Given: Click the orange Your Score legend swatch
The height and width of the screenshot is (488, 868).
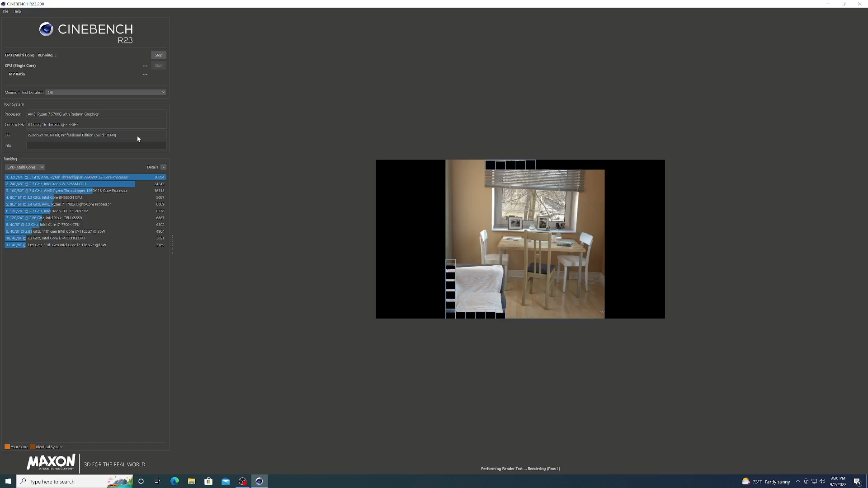Looking at the screenshot, I should [7, 447].
